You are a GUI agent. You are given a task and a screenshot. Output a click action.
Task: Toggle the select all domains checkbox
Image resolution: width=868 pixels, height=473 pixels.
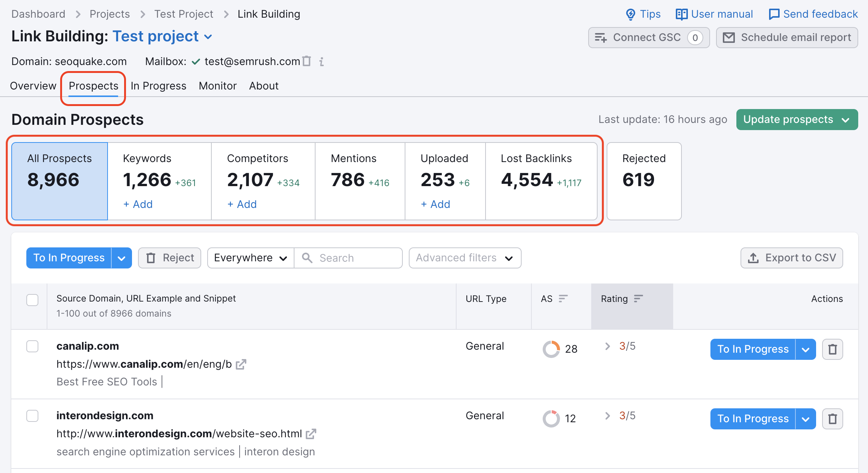(x=33, y=300)
